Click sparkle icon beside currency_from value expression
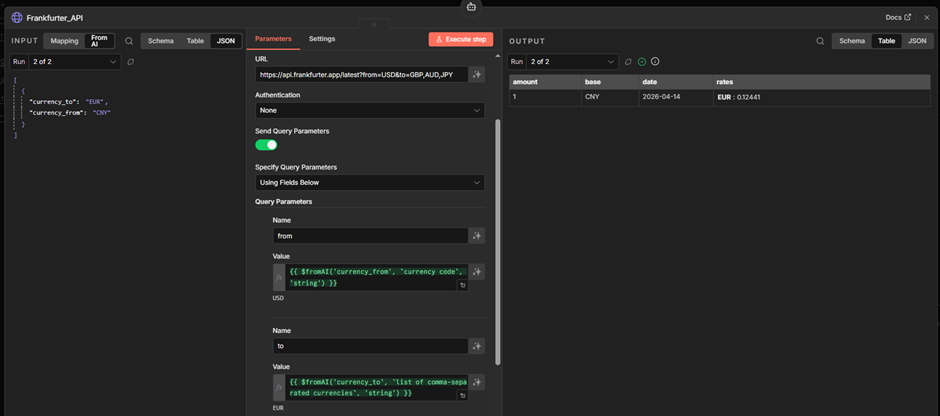940x416 pixels. point(477,272)
